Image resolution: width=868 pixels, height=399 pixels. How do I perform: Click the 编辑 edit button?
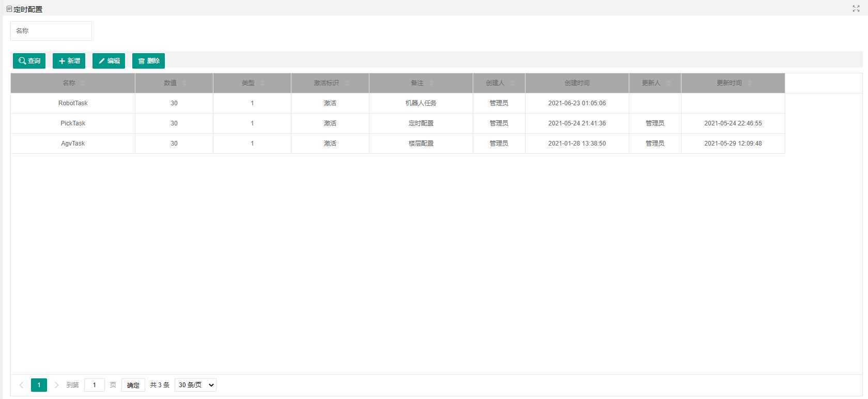109,61
